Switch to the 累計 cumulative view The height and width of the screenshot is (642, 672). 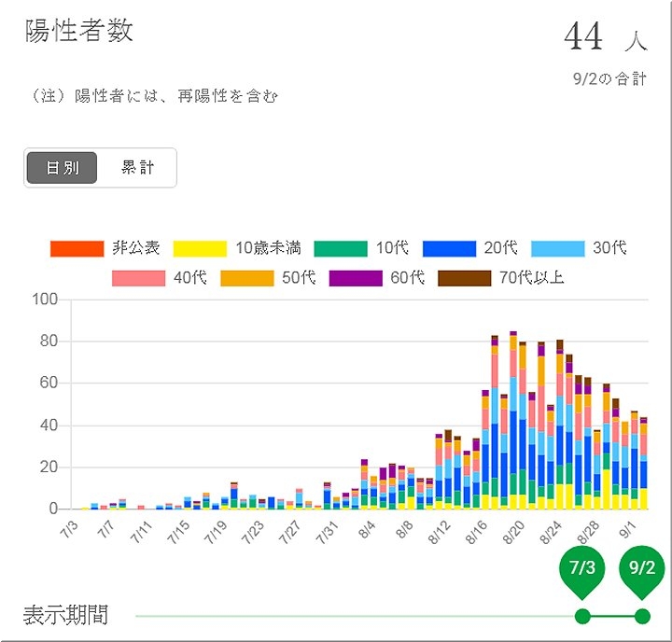[x=137, y=169]
